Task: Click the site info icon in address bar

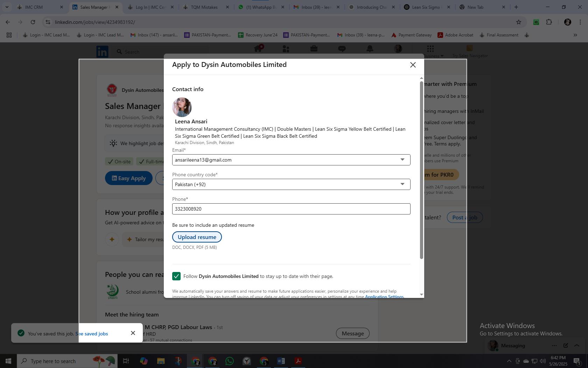Action: point(48,22)
